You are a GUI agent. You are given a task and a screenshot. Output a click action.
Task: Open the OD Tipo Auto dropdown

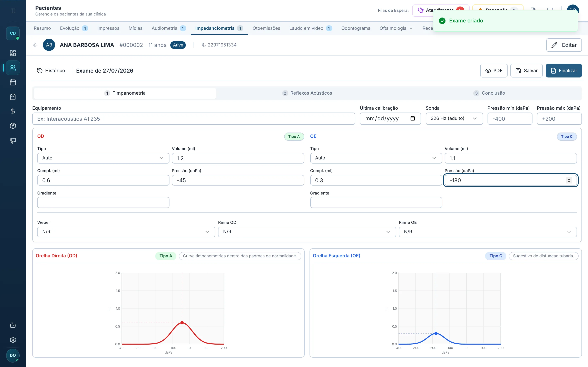(x=103, y=158)
